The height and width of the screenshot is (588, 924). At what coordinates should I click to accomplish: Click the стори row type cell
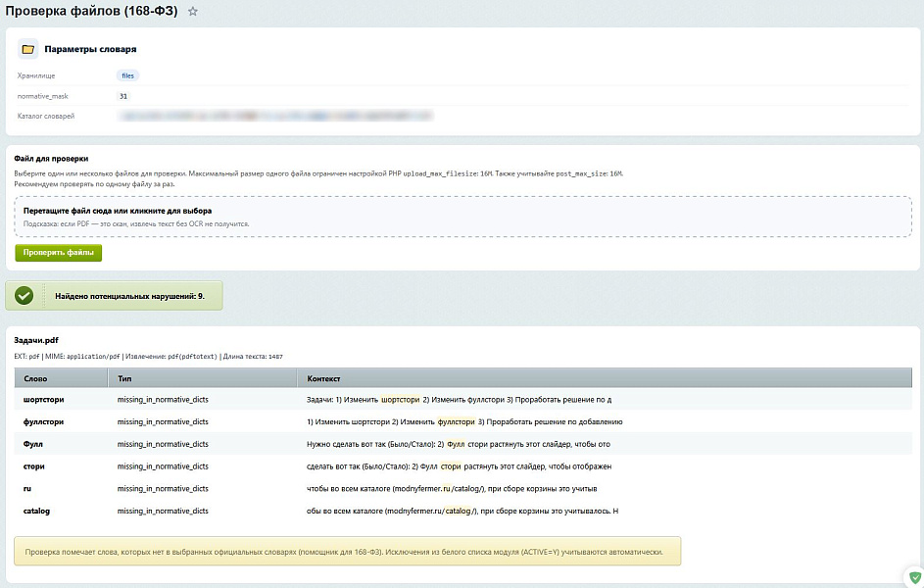[x=163, y=466]
